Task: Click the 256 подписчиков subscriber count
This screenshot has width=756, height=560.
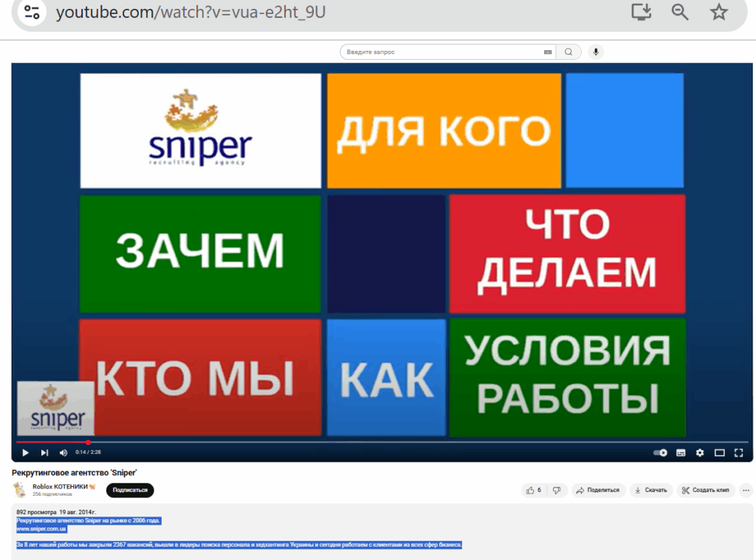Action: tap(52, 494)
